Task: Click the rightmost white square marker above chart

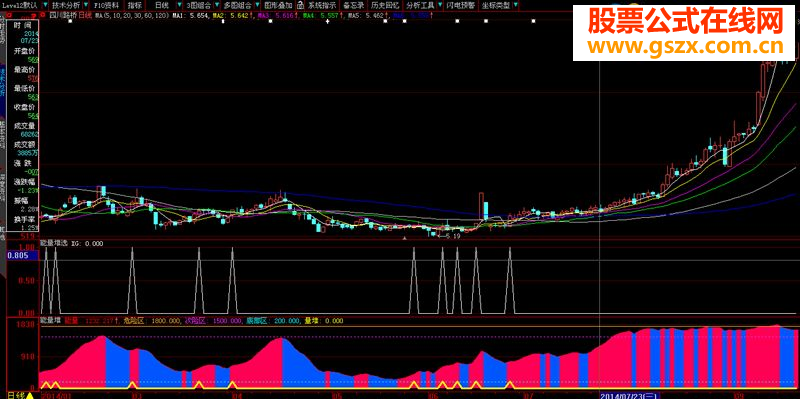Action: (x=534, y=21)
